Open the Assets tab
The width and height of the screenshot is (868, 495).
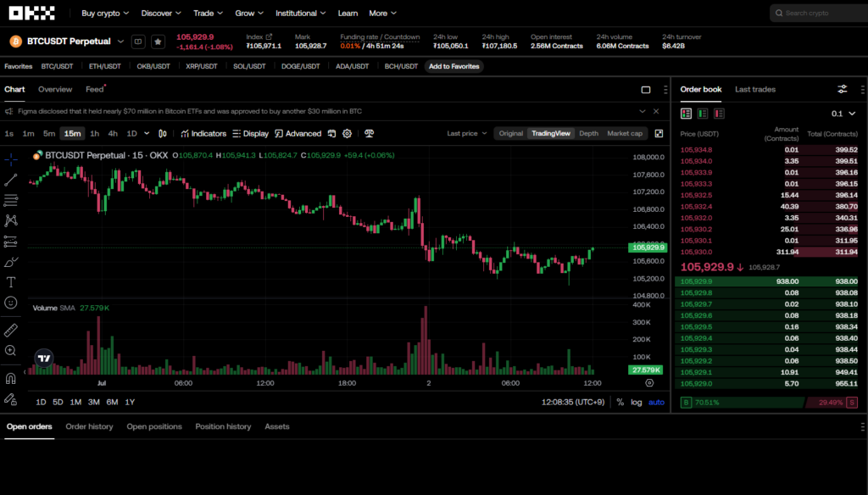tap(277, 426)
